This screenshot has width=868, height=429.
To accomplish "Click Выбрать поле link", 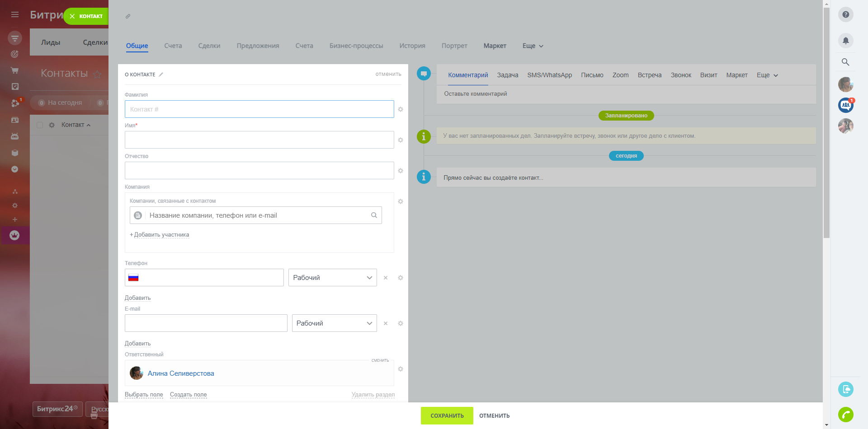I will [144, 395].
